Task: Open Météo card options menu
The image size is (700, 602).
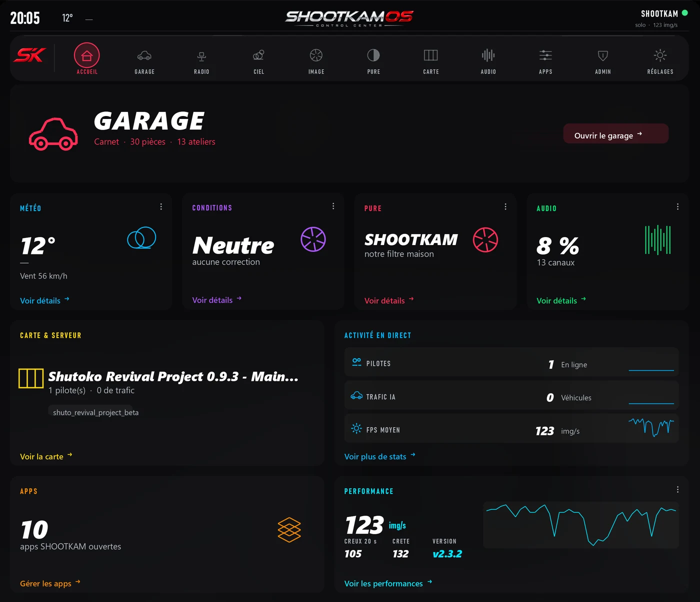Action: [x=161, y=206]
